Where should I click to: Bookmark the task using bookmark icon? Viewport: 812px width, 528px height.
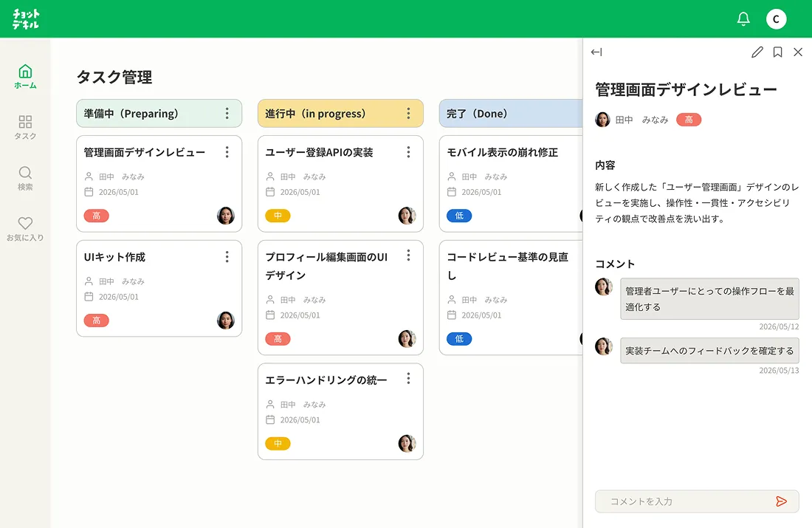click(777, 52)
